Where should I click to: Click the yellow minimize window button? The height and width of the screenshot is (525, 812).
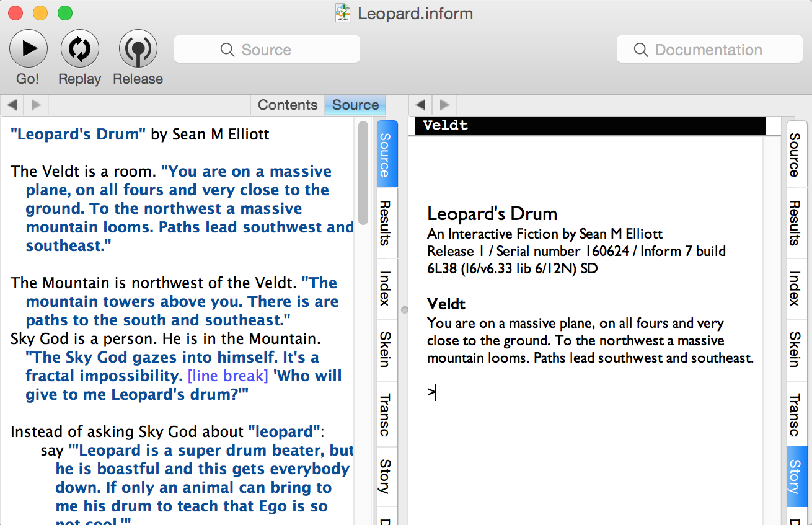point(40,13)
